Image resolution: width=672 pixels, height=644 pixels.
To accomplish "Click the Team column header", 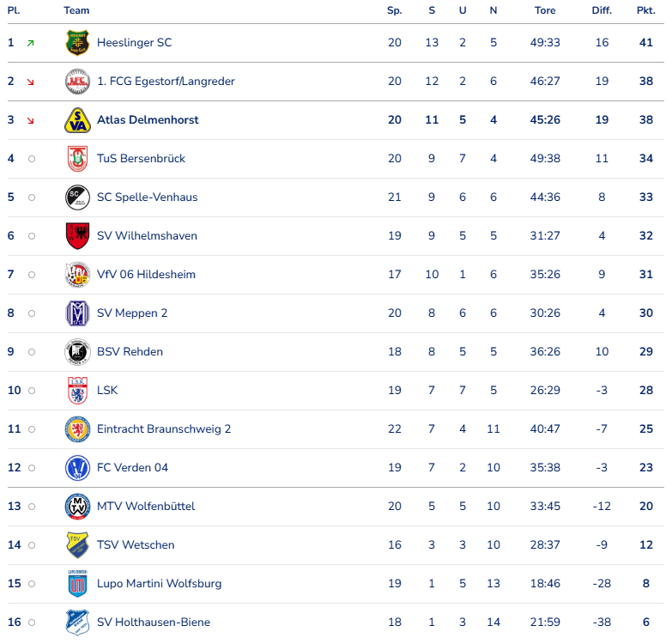I will tap(76, 10).
